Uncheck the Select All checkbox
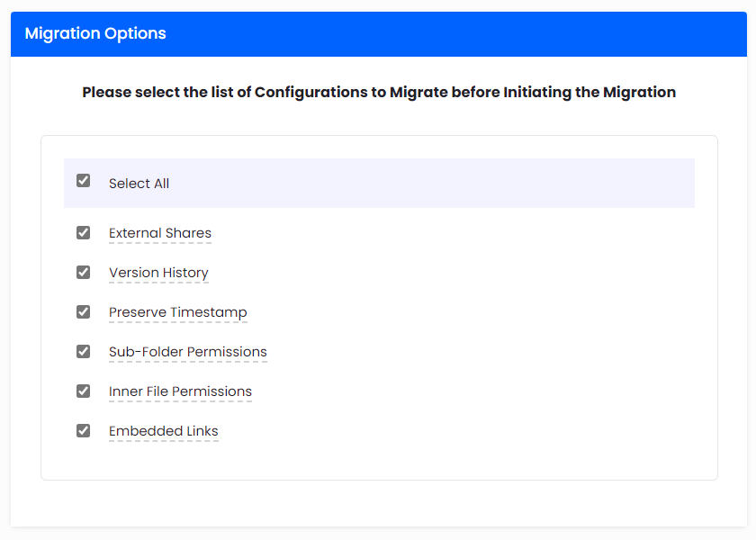The image size is (756, 540). click(84, 180)
